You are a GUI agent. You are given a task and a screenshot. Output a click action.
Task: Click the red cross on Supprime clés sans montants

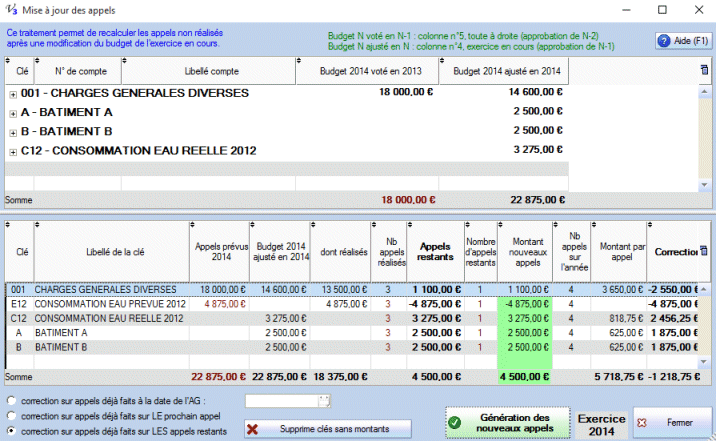point(254,430)
